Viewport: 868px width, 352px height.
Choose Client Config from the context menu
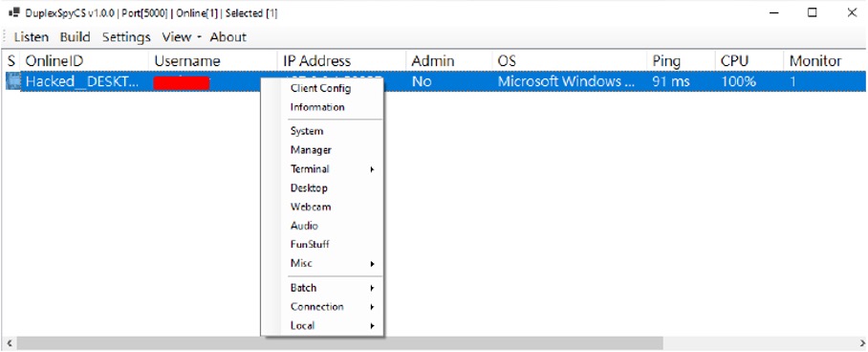pyautogui.click(x=321, y=88)
